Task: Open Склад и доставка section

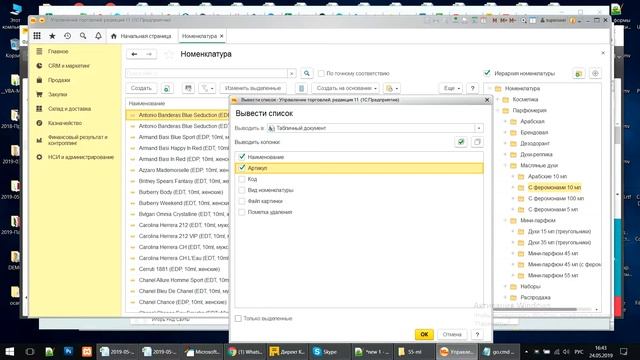Action: pos(69,109)
